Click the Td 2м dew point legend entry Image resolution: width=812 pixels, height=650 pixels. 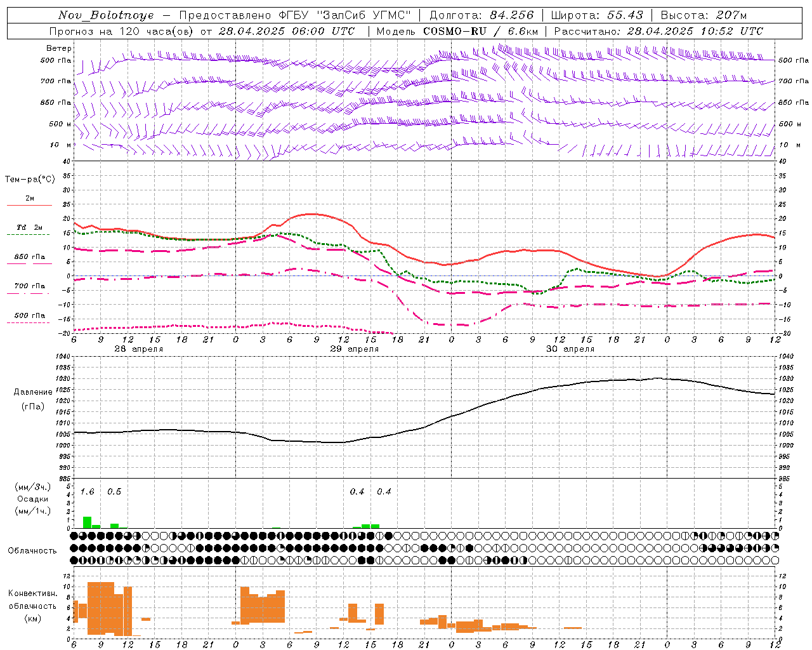(30, 227)
